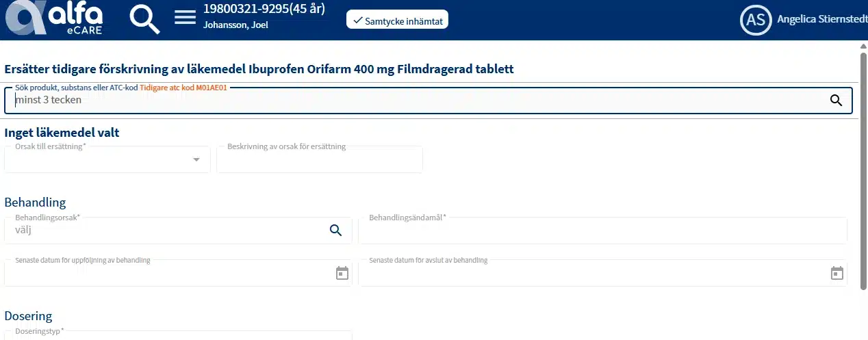This screenshot has height=340, width=868.
Task: Click search icon in product search field
Action: [836, 101]
